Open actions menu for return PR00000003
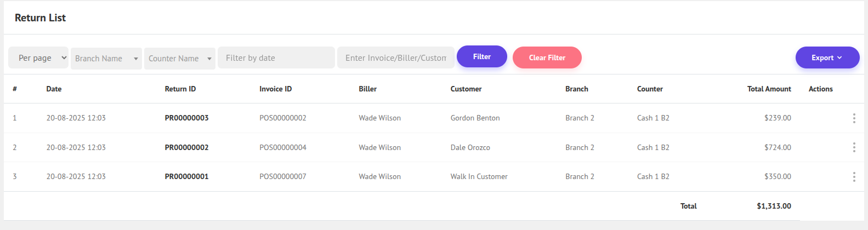 [x=854, y=118]
